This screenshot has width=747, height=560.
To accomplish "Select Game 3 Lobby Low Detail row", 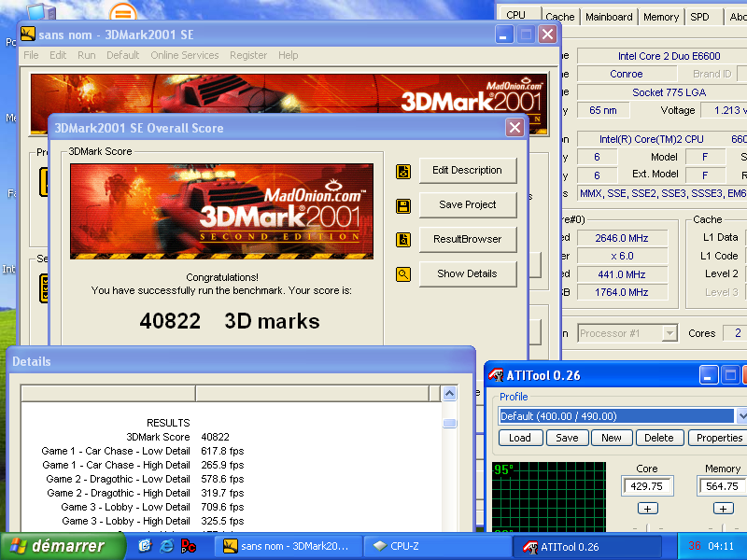I will tap(152, 507).
